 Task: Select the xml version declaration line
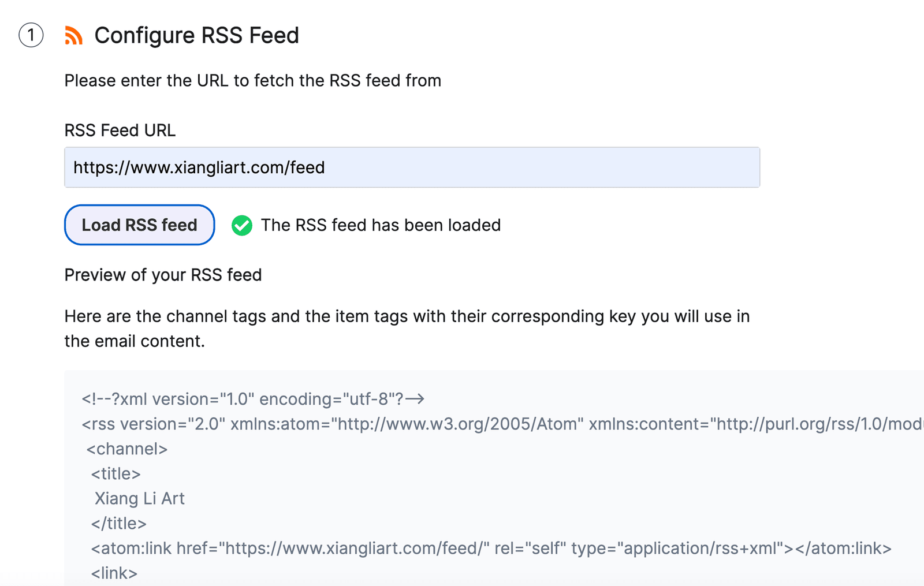coord(253,399)
